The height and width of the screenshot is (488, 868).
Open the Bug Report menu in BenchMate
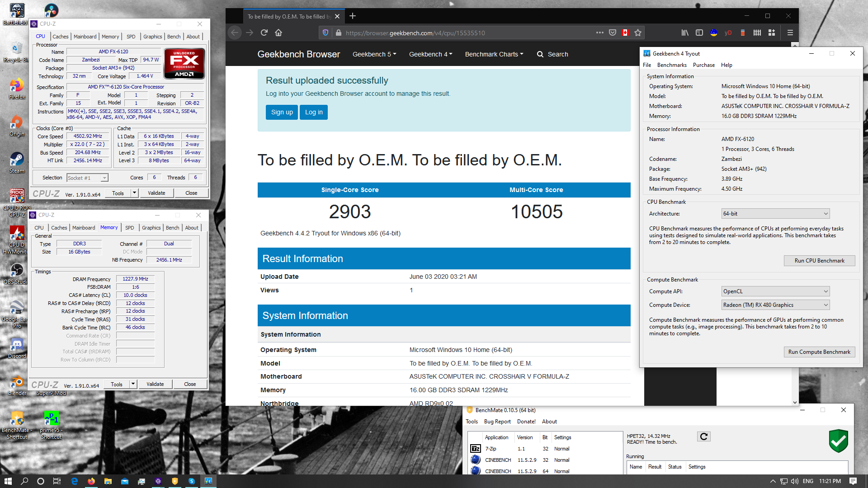497,422
